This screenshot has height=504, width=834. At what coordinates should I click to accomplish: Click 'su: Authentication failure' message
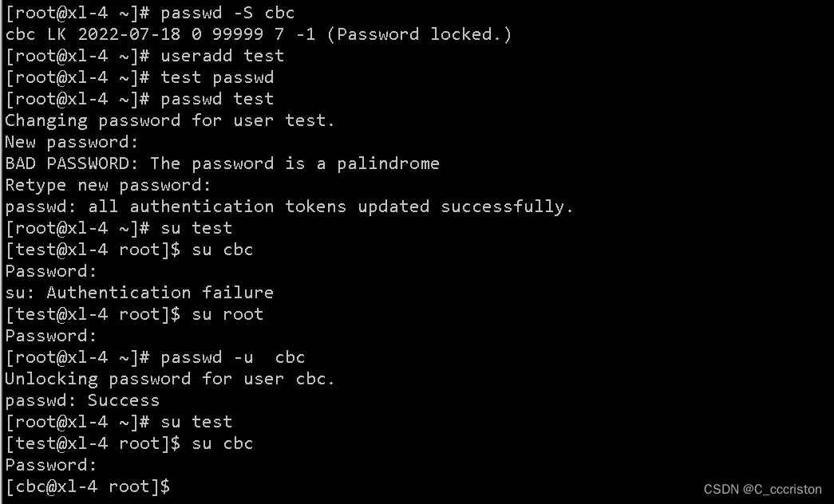coord(140,293)
